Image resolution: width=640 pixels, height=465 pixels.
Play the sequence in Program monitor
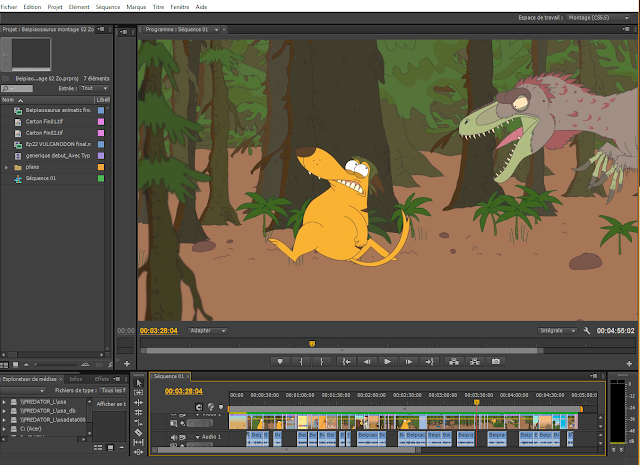[x=387, y=362]
